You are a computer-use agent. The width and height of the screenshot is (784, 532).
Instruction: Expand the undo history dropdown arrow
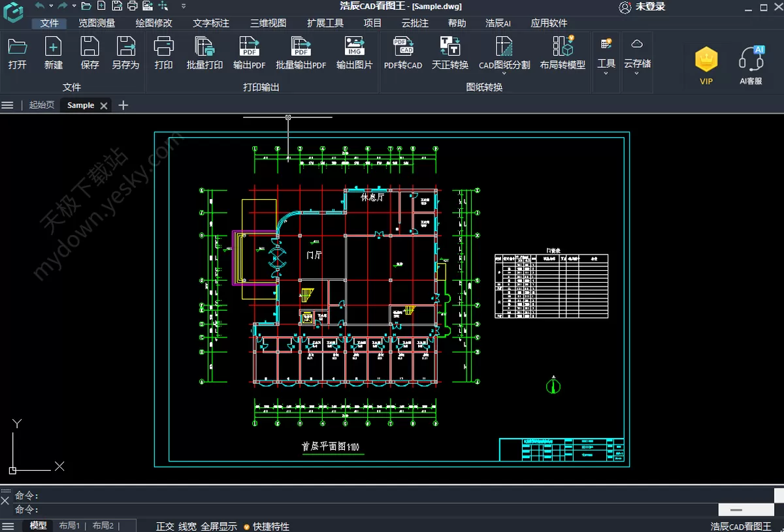[x=51, y=6]
